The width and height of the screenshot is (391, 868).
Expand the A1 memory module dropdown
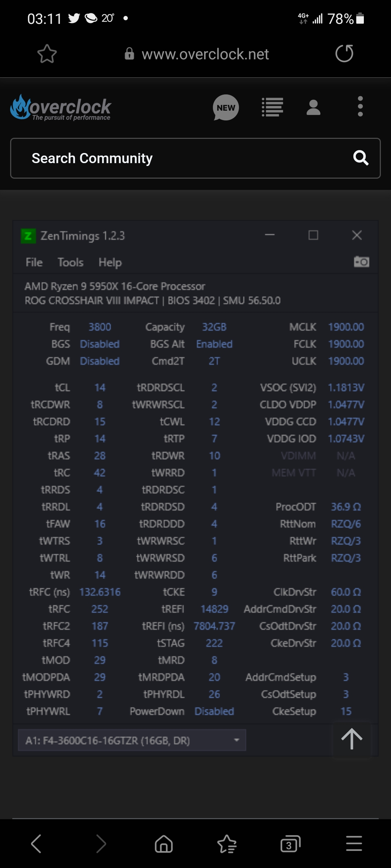132,740
